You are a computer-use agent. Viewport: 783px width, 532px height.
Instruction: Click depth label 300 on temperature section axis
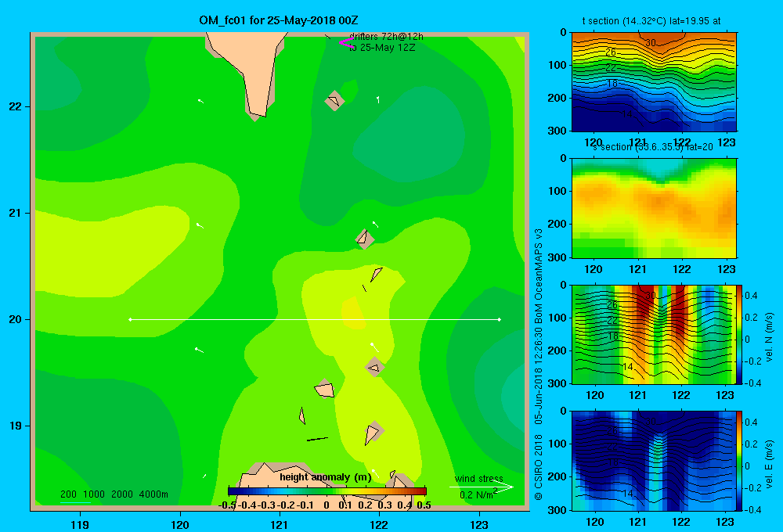559,131
